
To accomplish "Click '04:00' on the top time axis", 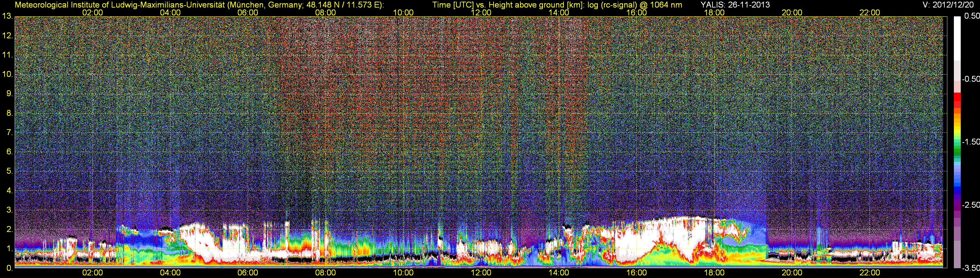I will tap(170, 12).
